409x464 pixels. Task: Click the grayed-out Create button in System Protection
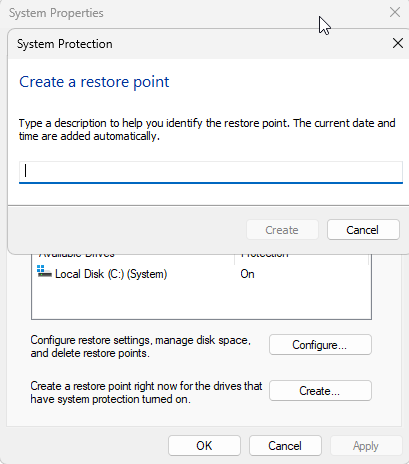pyautogui.click(x=282, y=230)
